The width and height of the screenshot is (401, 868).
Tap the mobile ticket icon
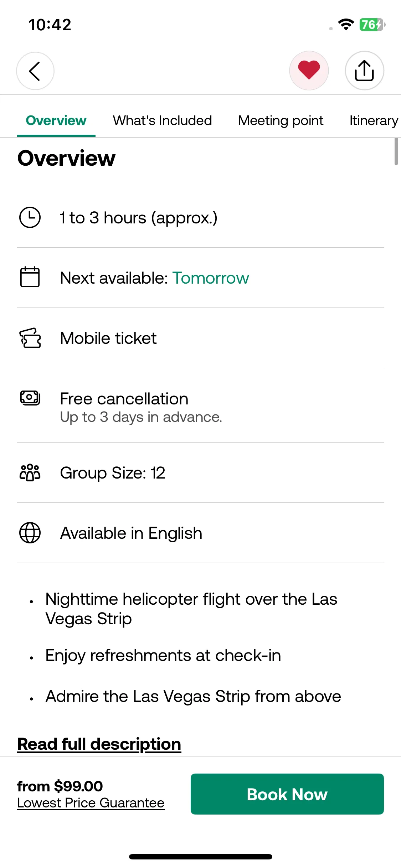pos(30,338)
